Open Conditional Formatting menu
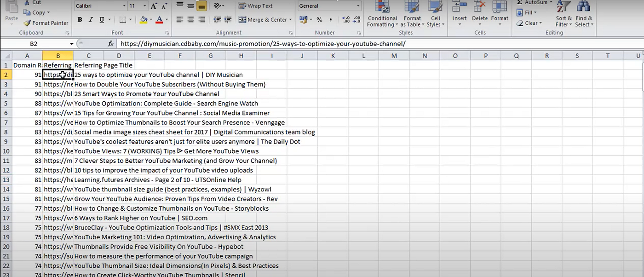644x277 pixels. 382,14
